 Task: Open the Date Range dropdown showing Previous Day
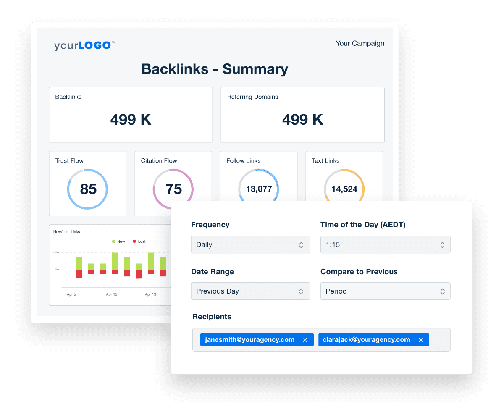click(250, 291)
